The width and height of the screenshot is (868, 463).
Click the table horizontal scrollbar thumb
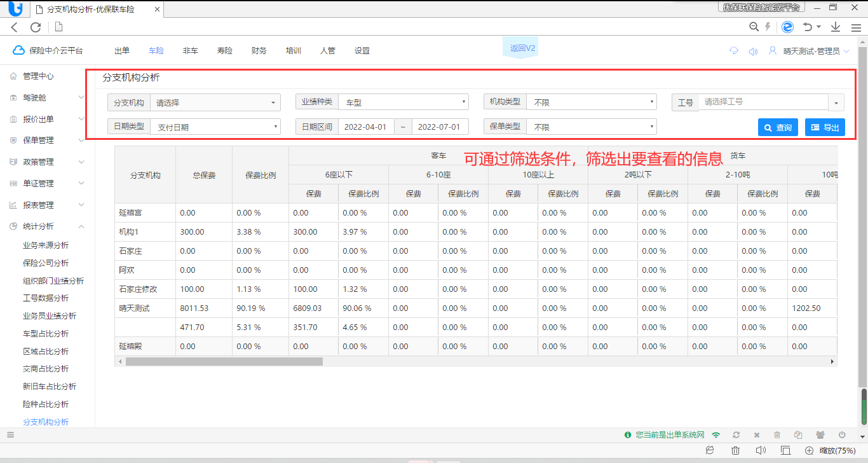click(x=224, y=361)
